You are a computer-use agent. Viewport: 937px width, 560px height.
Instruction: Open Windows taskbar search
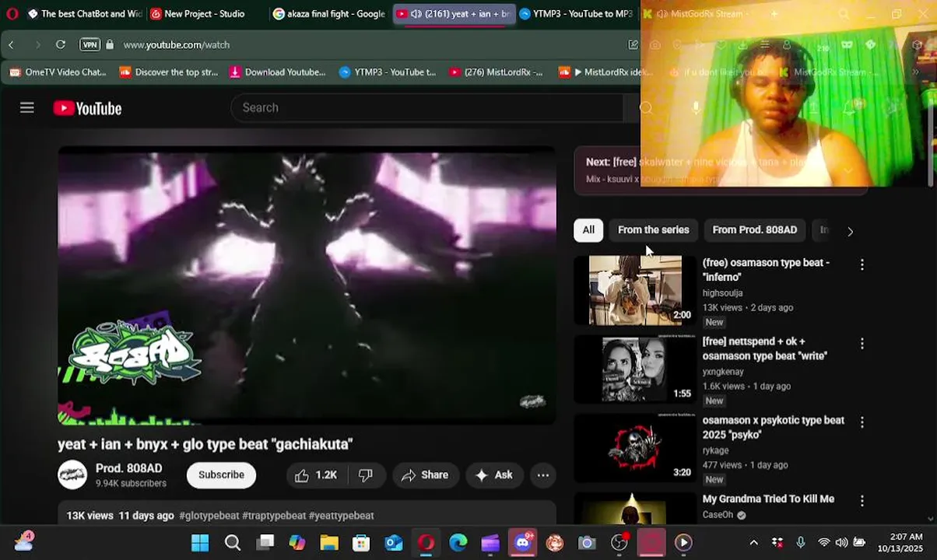click(233, 543)
